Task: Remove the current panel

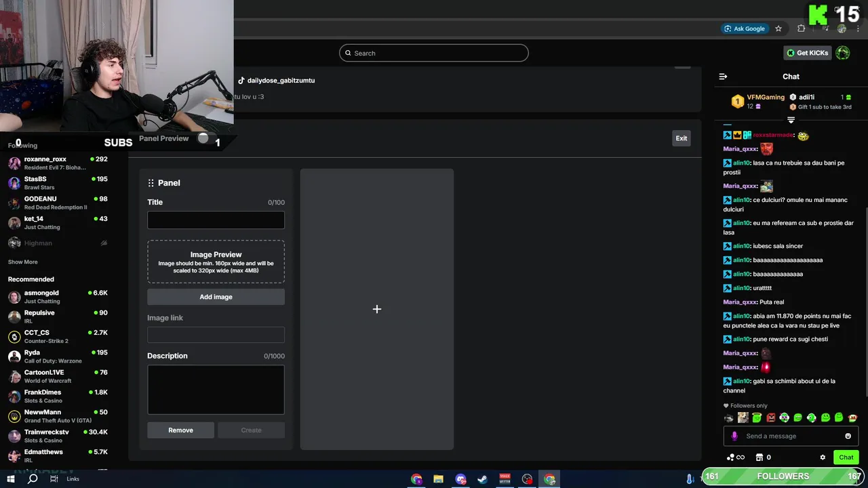Action: (x=180, y=430)
